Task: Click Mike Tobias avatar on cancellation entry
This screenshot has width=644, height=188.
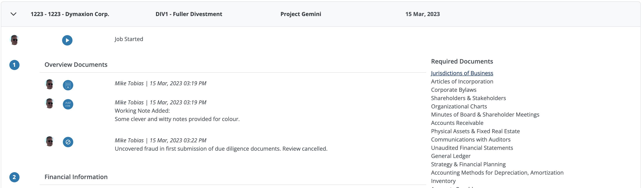Action: pyautogui.click(x=50, y=141)
